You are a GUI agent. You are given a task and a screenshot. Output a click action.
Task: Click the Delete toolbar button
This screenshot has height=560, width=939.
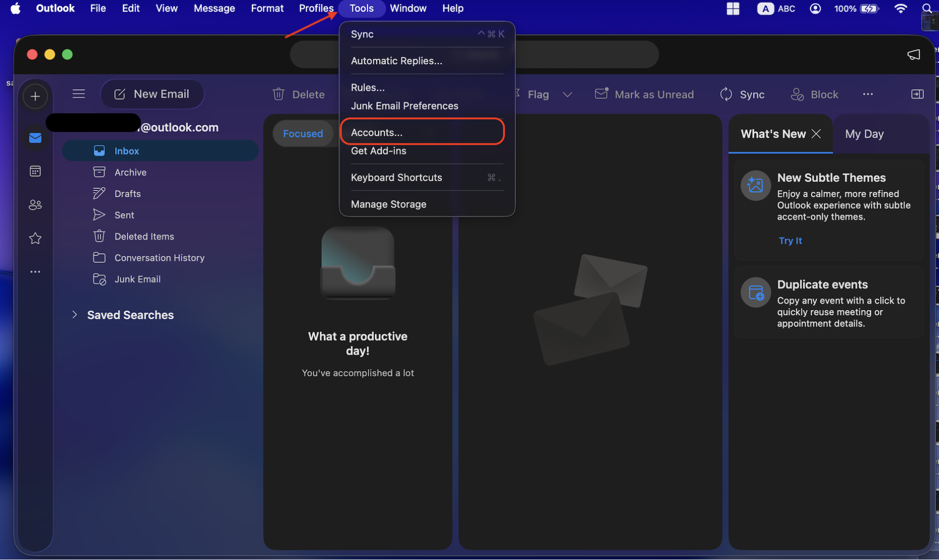click(x=299, y=94)
